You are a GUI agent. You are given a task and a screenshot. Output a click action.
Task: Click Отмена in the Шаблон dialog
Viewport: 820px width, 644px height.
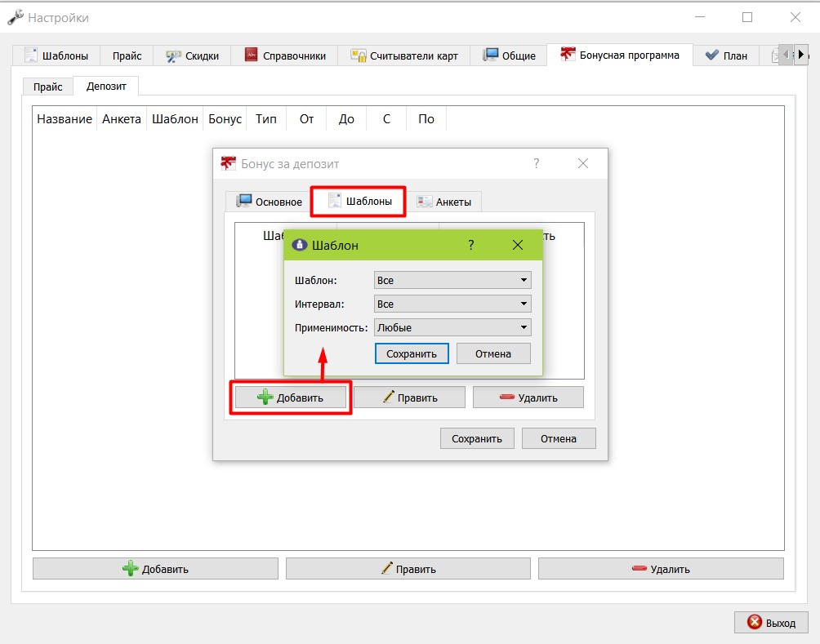coord(493,354)
